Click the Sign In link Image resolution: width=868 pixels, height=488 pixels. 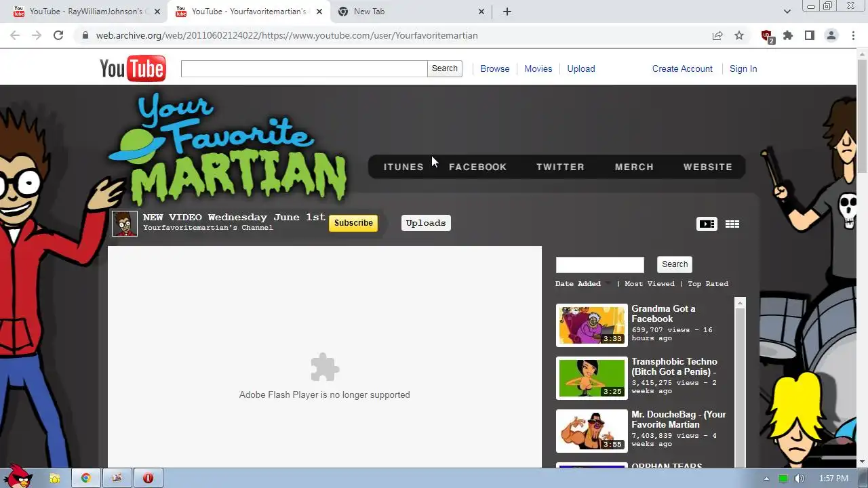pyautogui.click(x=743, y=68)
